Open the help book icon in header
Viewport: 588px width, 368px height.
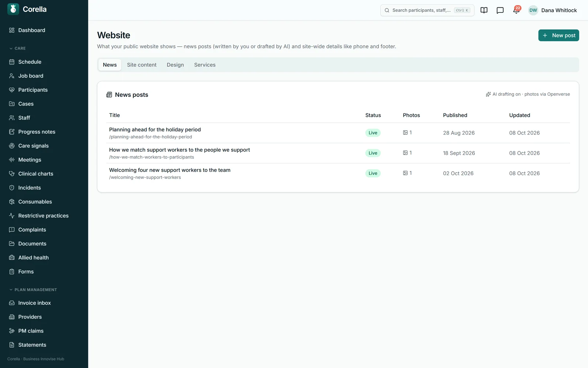pyautogui.click(x=484, y=10)
